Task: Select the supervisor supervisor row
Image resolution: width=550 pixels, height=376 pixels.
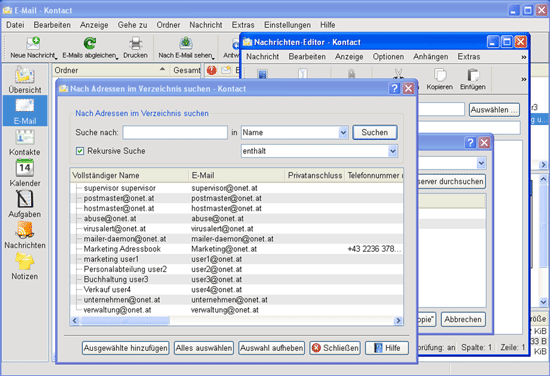Action: tap(236, 188)
